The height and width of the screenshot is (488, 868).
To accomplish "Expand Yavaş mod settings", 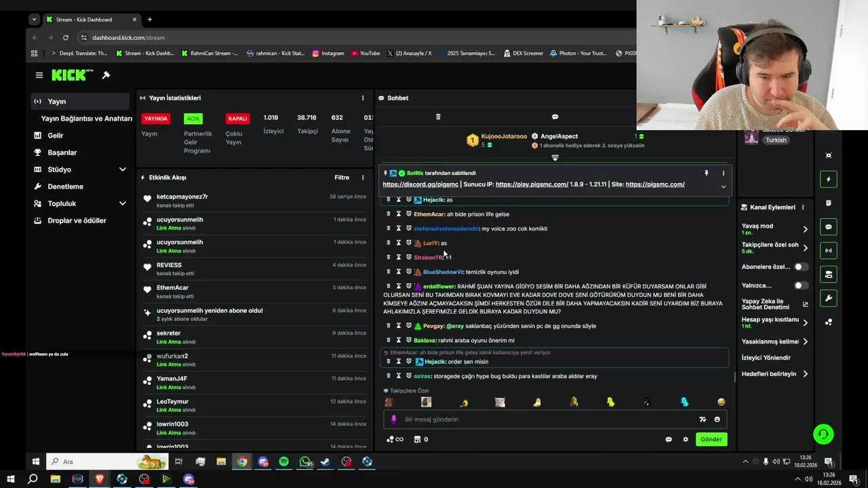I will click(x=805, y=229).
